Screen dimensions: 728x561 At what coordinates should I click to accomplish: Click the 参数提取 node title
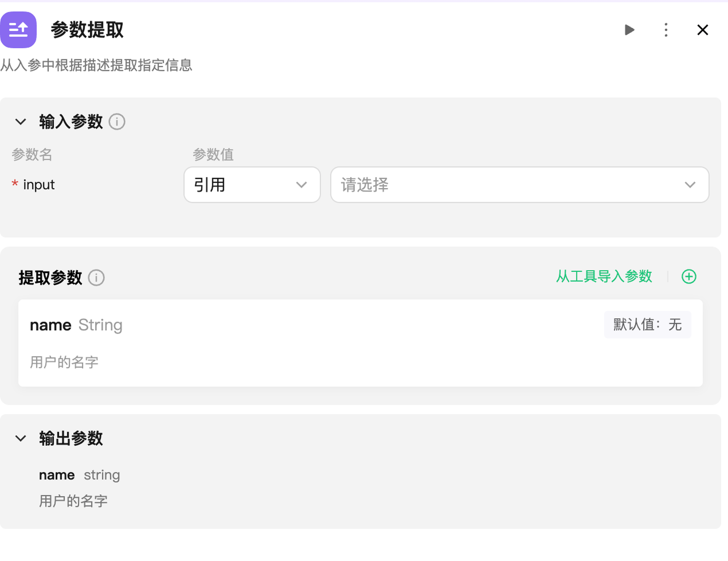click(87, 30)
